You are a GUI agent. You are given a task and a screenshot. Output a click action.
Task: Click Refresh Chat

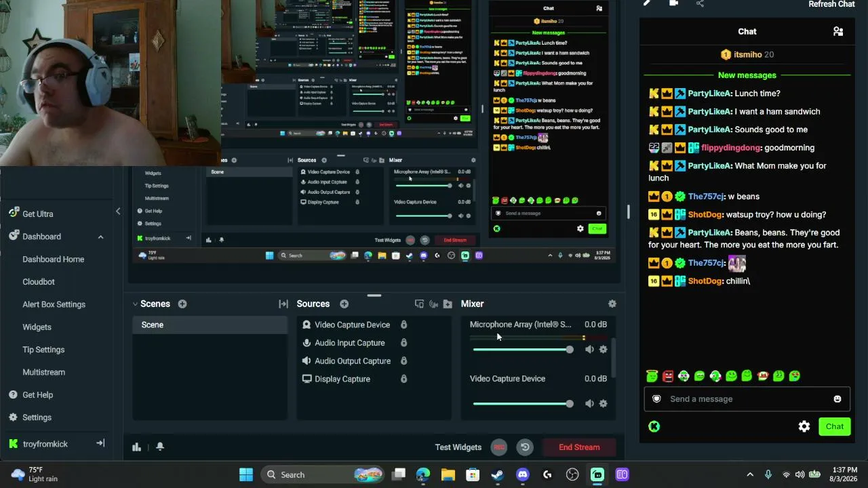[831, 4]
